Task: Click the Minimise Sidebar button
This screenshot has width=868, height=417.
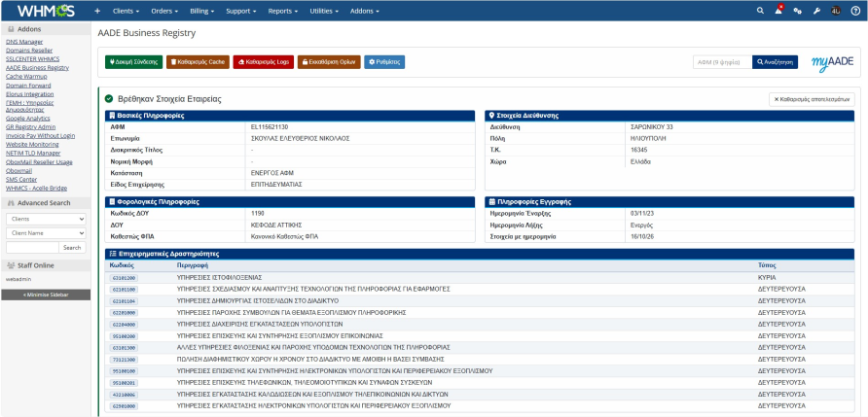Action: click(x=46, y=295)
